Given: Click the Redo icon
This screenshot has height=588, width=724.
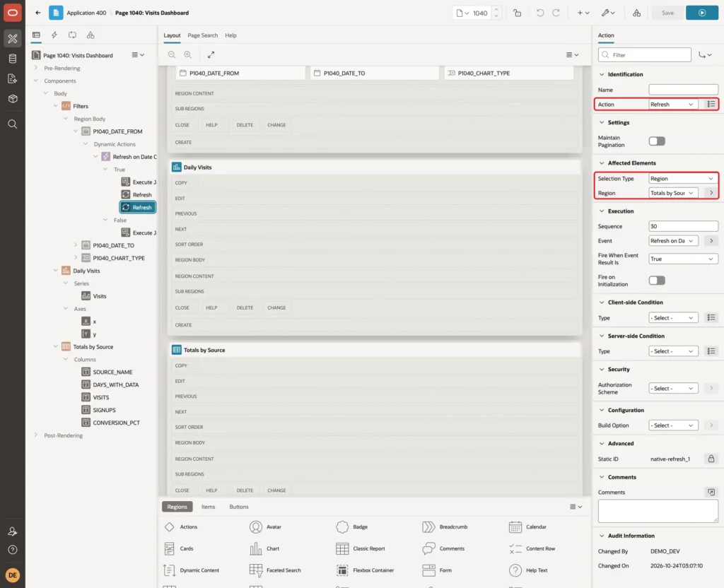Looking at the screenshot, I should click(556, 13).
